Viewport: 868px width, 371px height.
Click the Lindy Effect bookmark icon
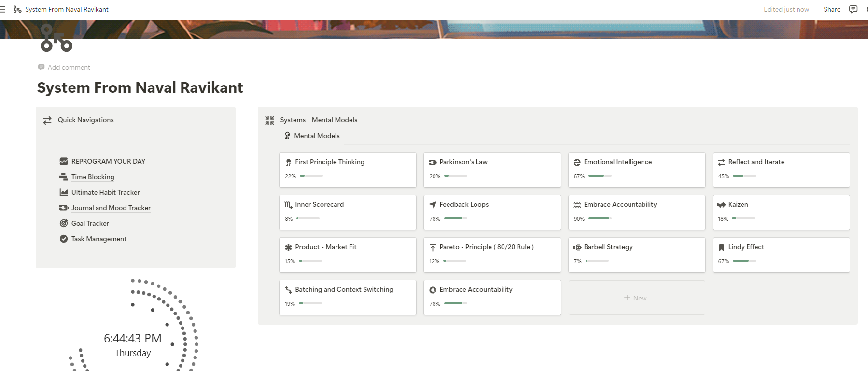pos(721,247)
